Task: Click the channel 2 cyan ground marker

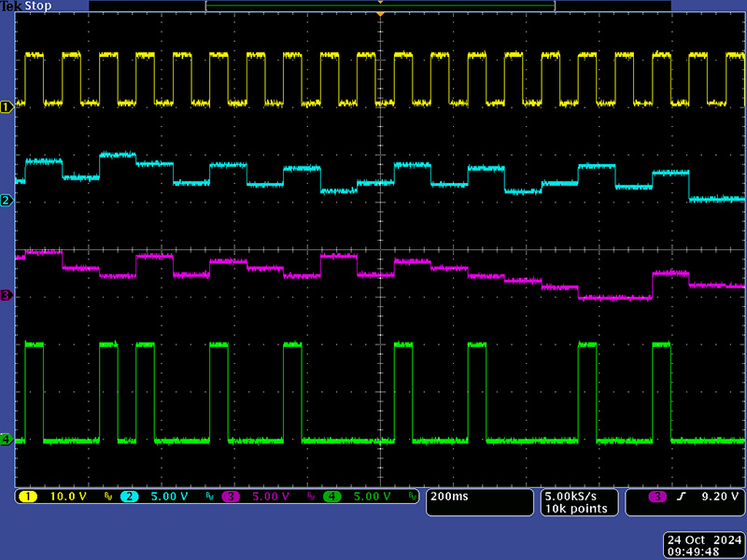Action: (x=7, y=201)
